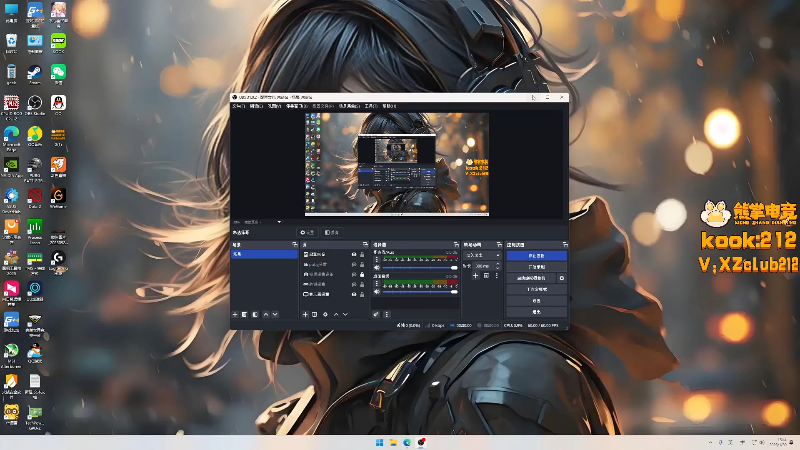Viewport: 800px width, 450px height.
Task: Pop out the Scene Transitions dock icon
Action: pyautogui.click(x=499, y=245)
